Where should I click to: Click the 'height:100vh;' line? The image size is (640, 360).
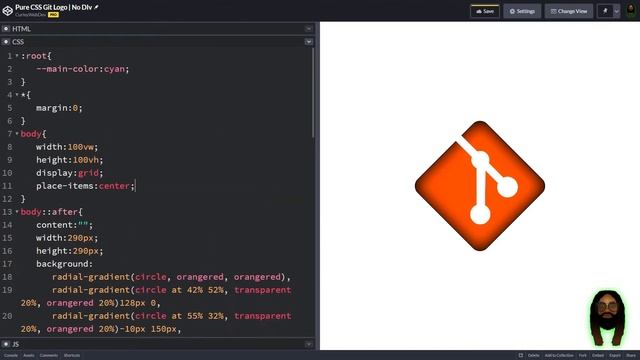[70, 160]
